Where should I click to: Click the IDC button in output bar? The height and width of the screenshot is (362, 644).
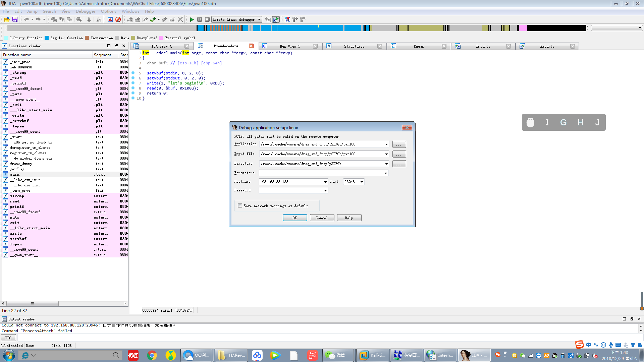coord(8,338)
